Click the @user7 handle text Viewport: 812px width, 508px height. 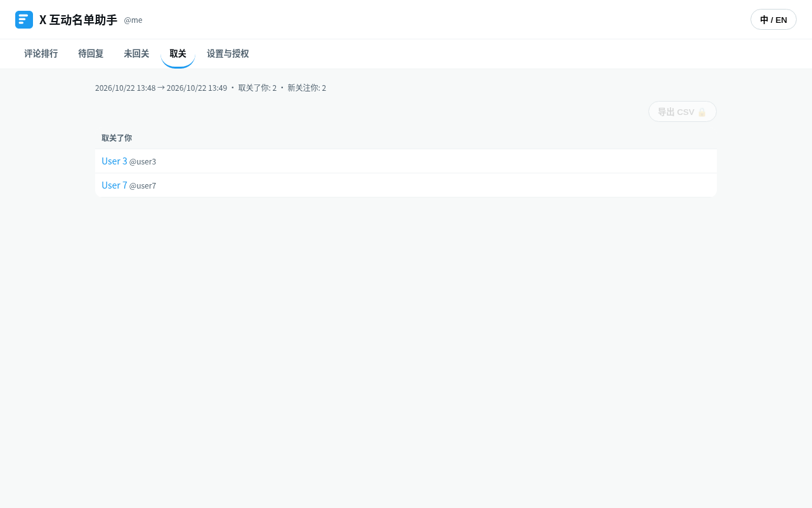143,186
